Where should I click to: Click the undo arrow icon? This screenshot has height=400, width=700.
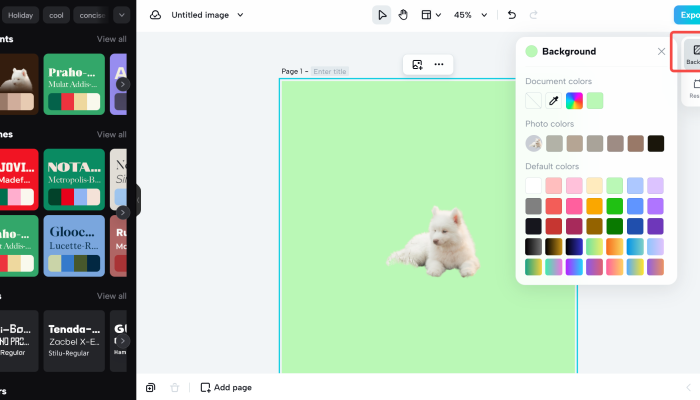(512, 15)
